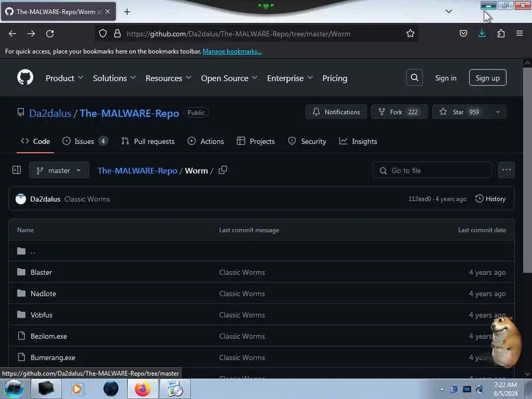The height and width of the screenshot is (399, 532).
Task: View commit History
Action: [490, 199]
